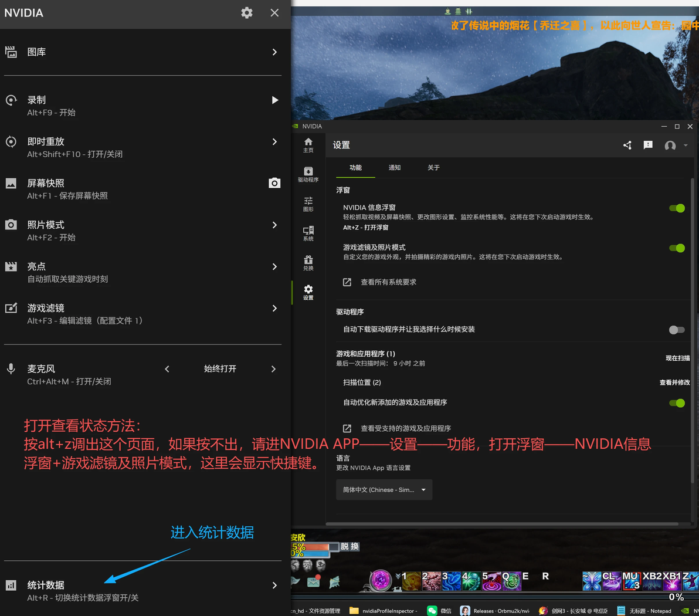The width and height of the screenshot is (699, 616).
Task: Open the 查看所有系统要求 link
Action: tap(379, 282)
